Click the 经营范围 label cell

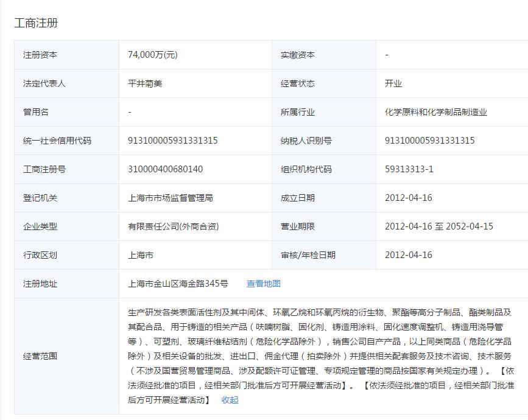click(x=66, y=356)
